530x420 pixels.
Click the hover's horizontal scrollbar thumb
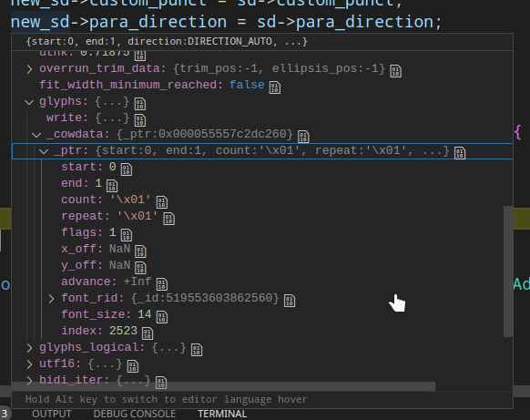[223, 386]
